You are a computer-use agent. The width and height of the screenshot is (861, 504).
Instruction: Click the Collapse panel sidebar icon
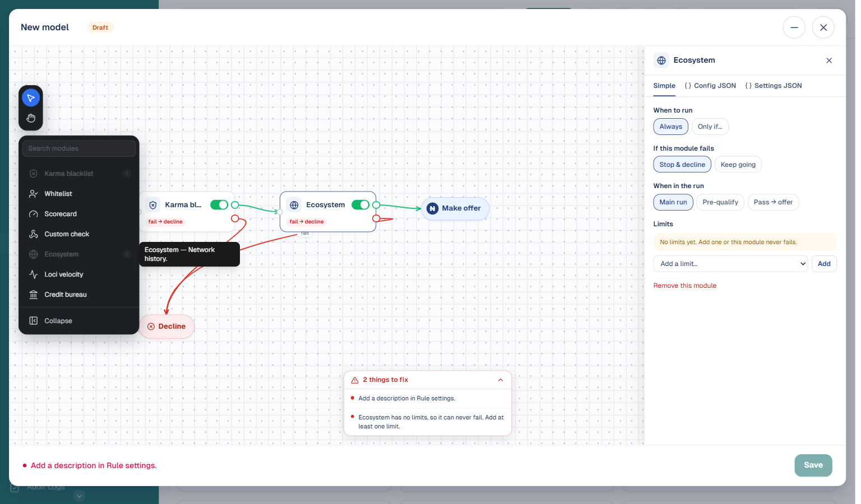coord(34,321)
